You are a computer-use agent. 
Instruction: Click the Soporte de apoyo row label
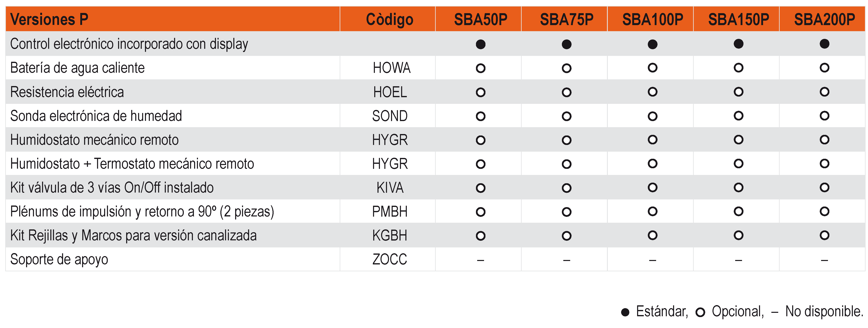pos(59,260)
